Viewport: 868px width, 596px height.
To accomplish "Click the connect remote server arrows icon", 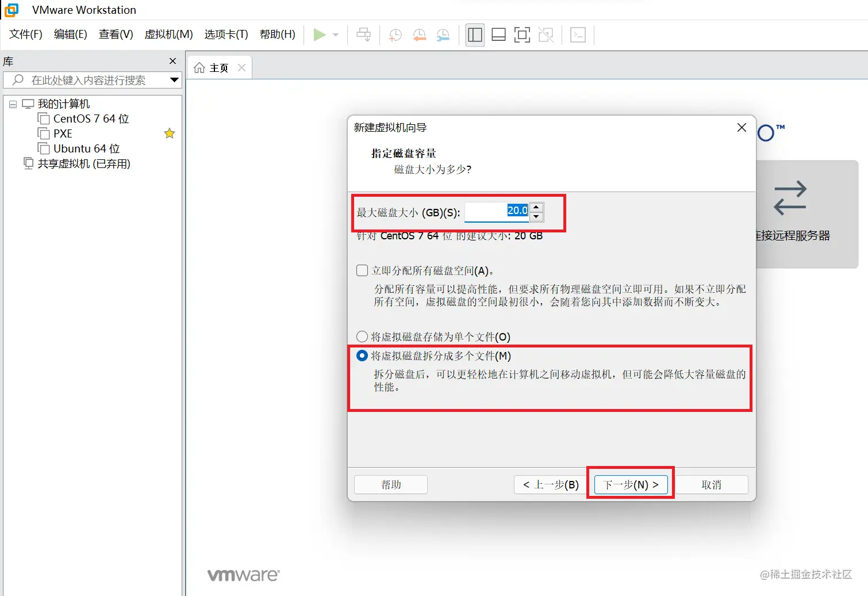I will coord(790,198).
